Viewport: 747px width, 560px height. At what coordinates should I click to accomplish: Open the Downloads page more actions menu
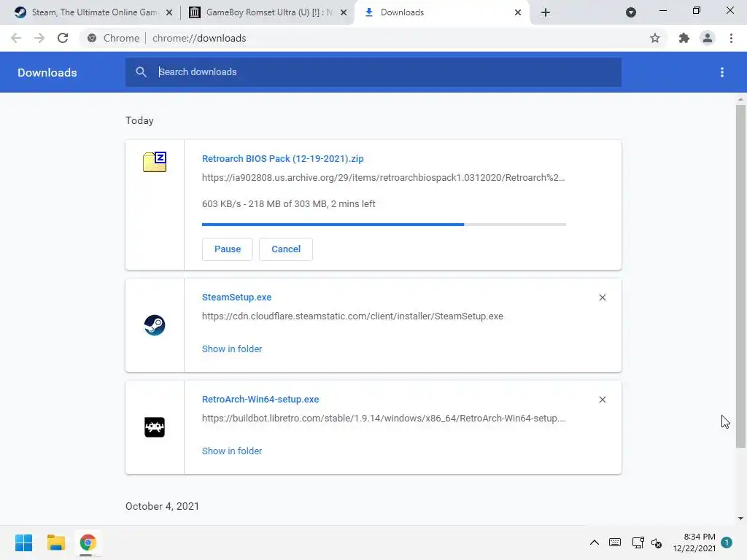[x=722, y=72]
